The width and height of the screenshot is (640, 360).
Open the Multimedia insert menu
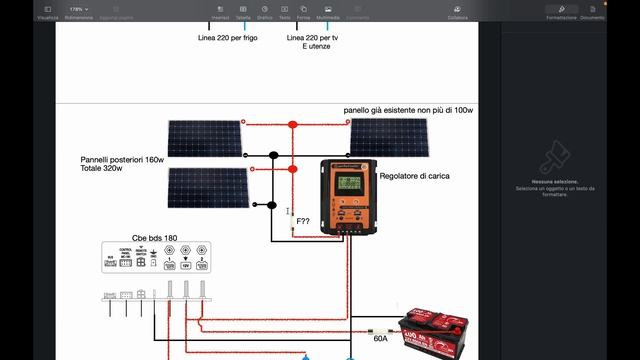[328, 12]
